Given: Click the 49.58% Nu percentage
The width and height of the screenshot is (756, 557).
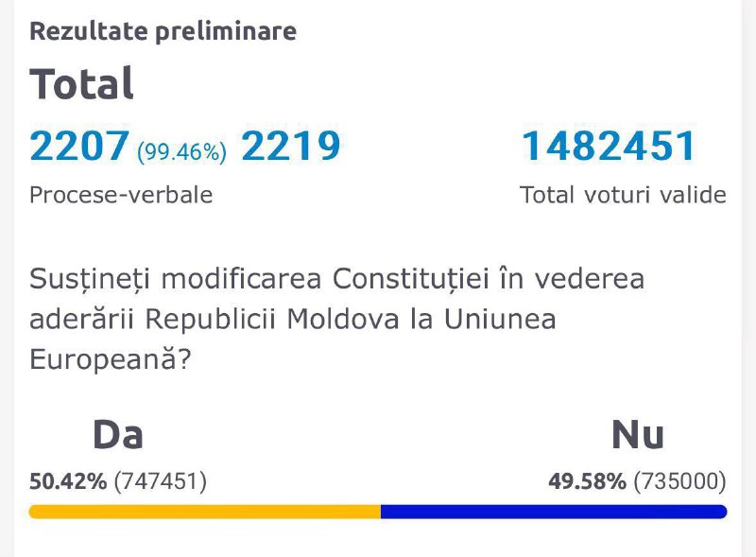Looking at the screenshot, I should click(x=587, y=481).
